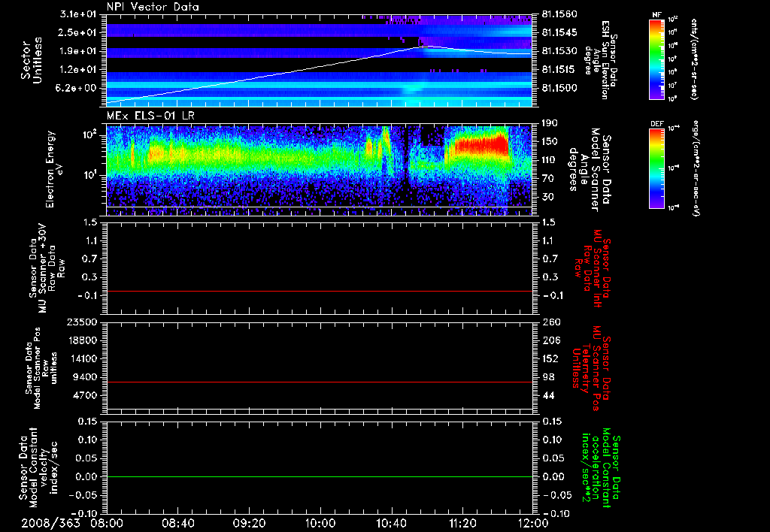The height and width of the screenshot is (532, 770).
Task: Select the 11:20 time tick label
Action: coord(462,522)
